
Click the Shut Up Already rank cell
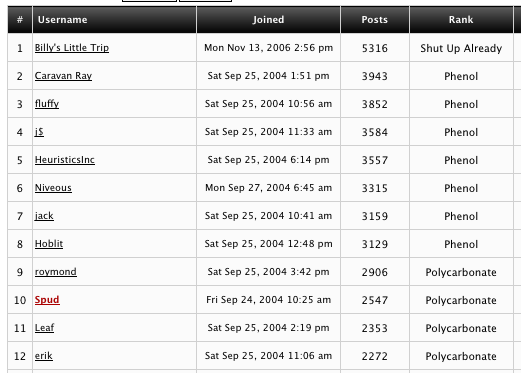(461, 48)
